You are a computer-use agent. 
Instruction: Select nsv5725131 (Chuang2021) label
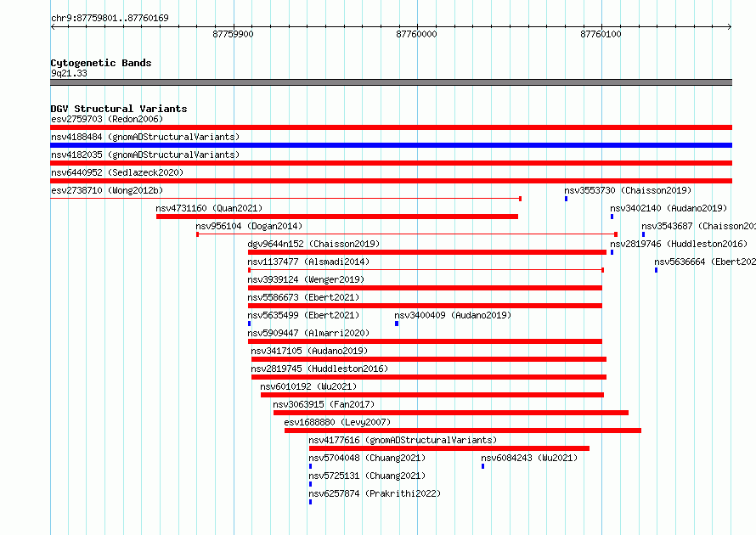coord(367,476)
